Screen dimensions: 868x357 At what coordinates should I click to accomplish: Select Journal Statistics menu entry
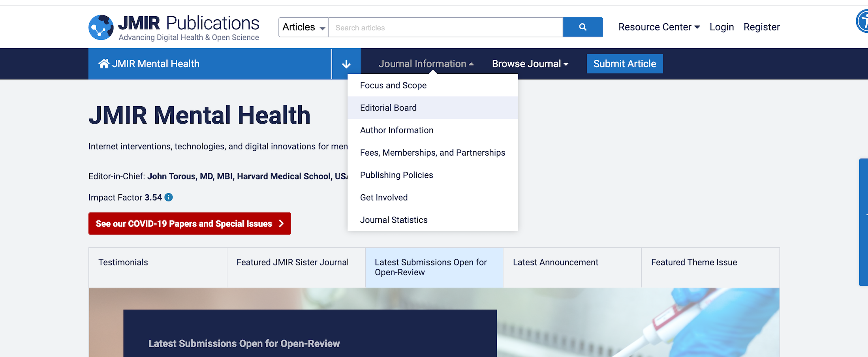394,220
